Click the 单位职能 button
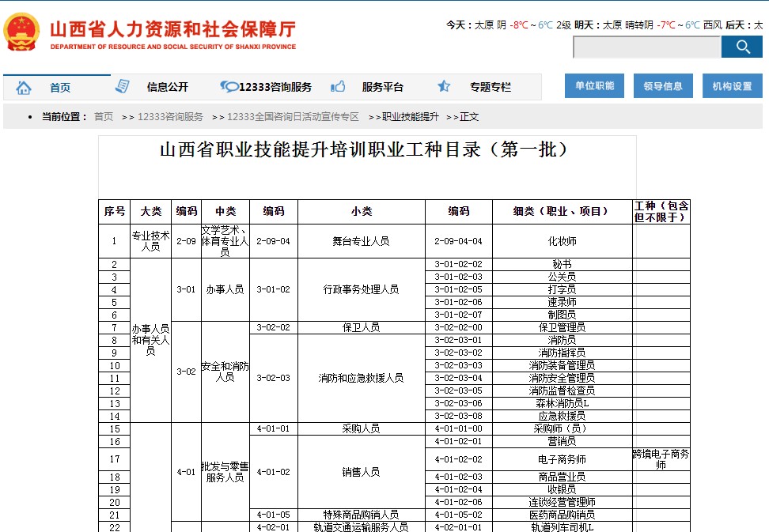The height and width of the screenshot is (532, 769). click(x=594, y=86)
